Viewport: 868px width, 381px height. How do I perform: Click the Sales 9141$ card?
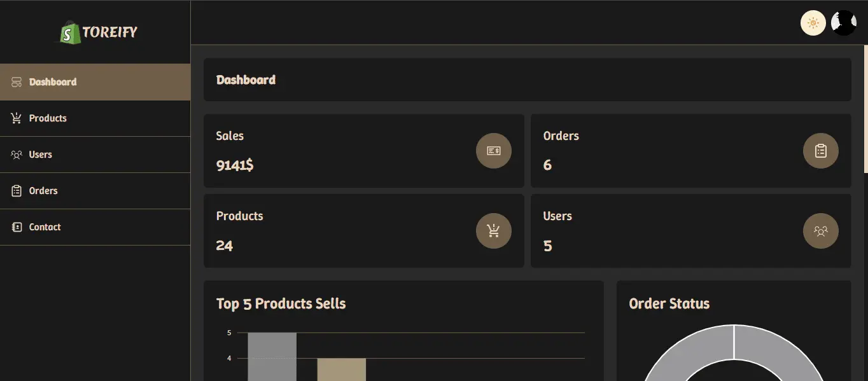(363, 151)
